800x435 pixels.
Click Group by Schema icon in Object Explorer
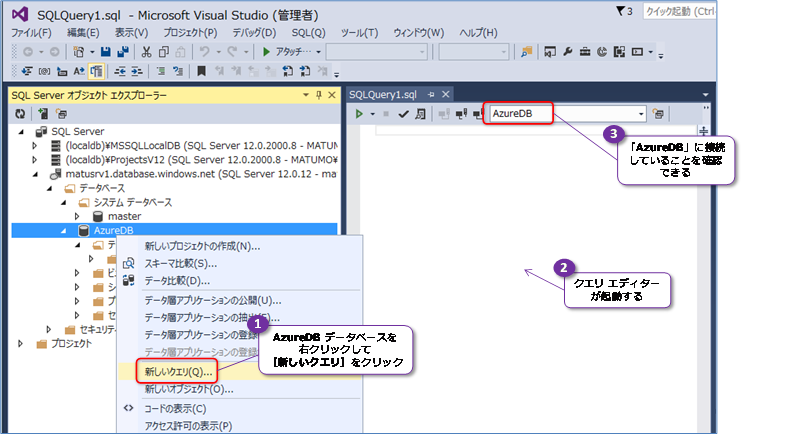point(61,114)
